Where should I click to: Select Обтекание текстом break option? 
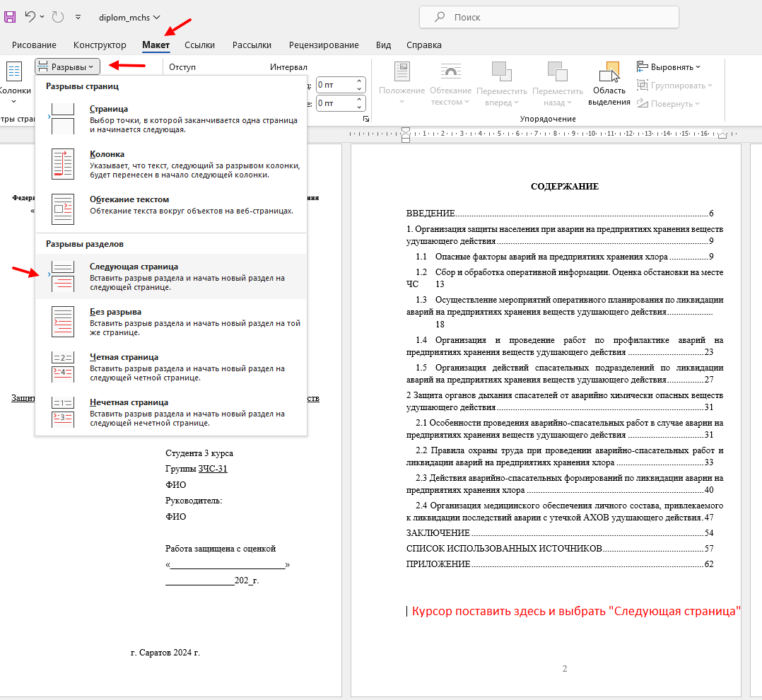(171, 209)
